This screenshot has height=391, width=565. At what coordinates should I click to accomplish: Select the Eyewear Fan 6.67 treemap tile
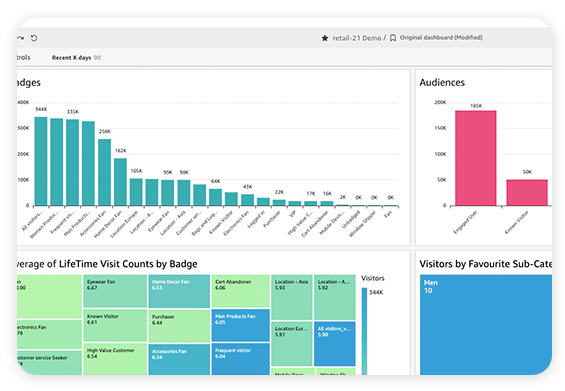pos(115,291)
